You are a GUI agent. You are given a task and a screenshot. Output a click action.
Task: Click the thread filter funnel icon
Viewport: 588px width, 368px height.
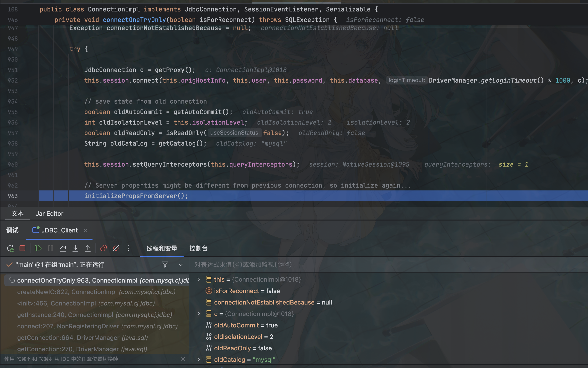coord(165,265)
